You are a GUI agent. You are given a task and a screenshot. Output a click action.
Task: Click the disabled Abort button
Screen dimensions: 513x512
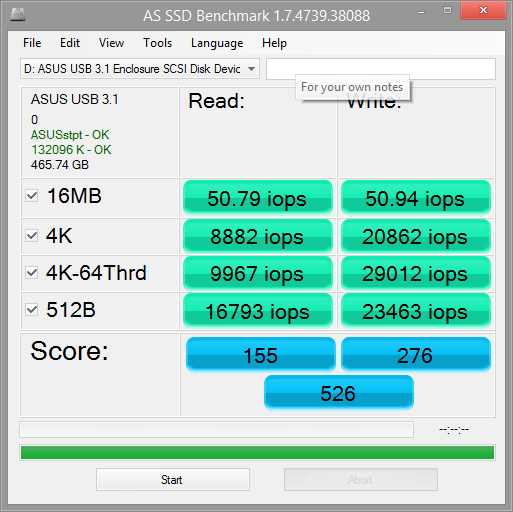361,479
